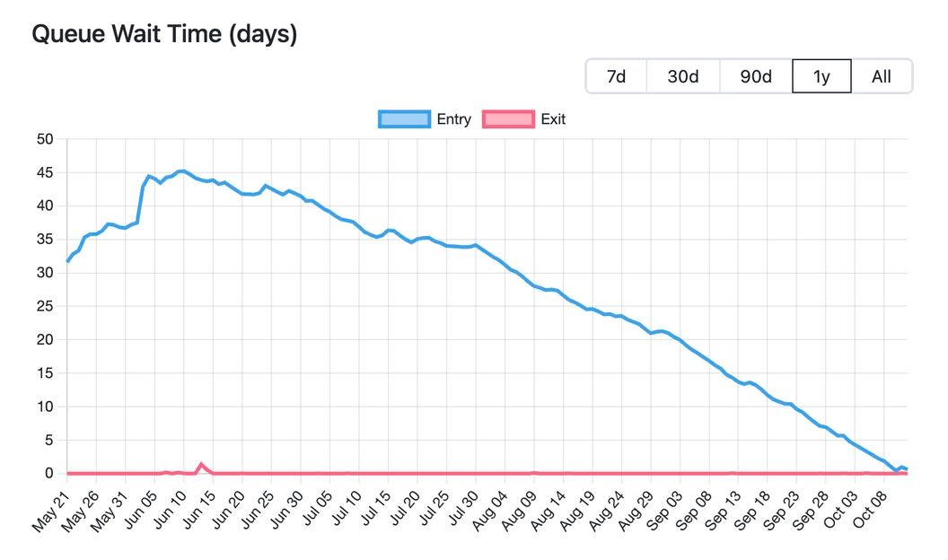Select the 7d time range
The width and height of the screenshot is (948, 560).
[616, 76]
